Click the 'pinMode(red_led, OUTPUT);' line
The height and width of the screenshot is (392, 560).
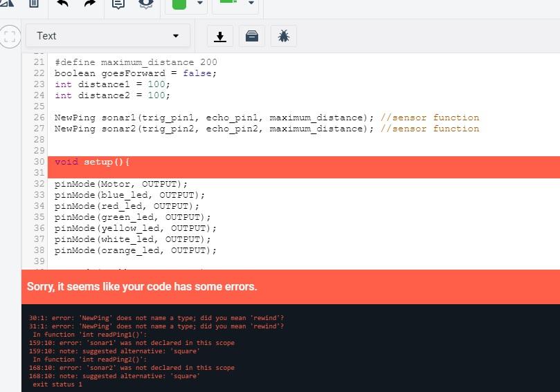(x=127, y=206)
